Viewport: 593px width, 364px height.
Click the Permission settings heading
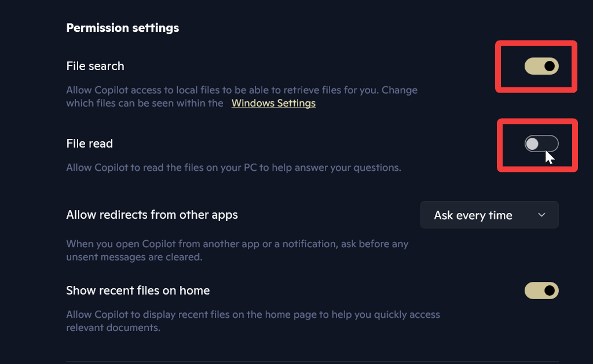point(122,28)
